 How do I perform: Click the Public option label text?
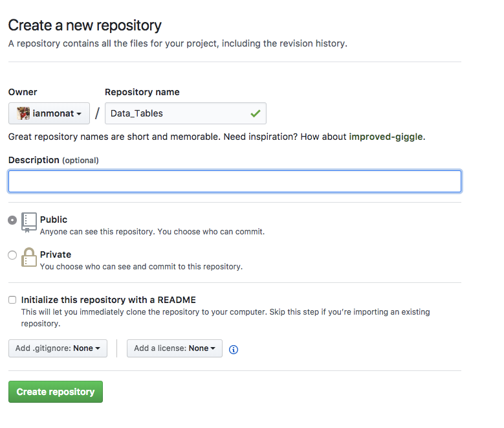click(x=54, y=220)
